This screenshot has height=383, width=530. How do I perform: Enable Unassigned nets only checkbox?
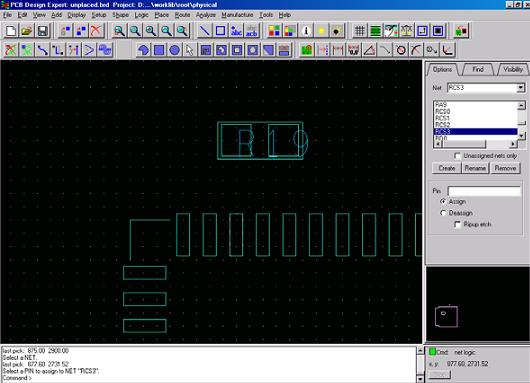457,156
